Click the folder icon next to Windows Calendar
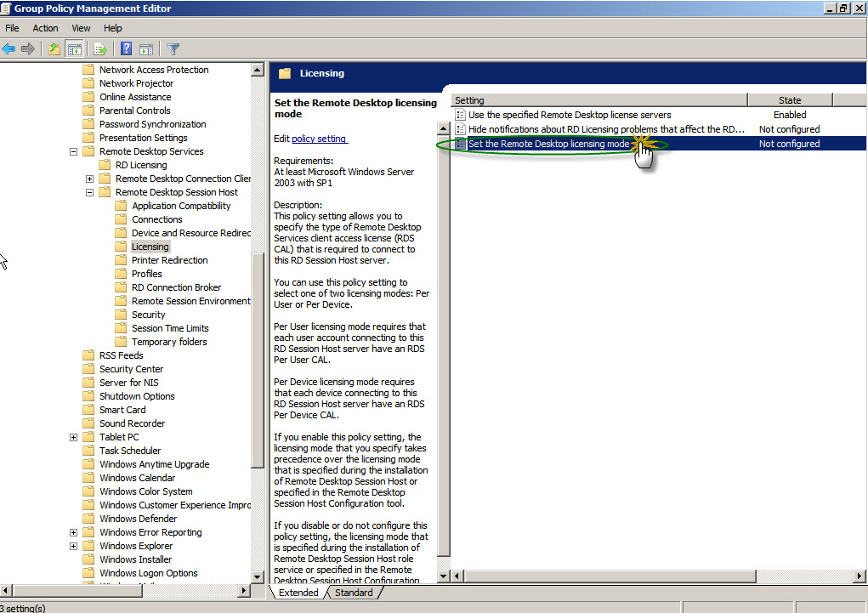This screenshot has width=868, height=613. tap(88, 477)
